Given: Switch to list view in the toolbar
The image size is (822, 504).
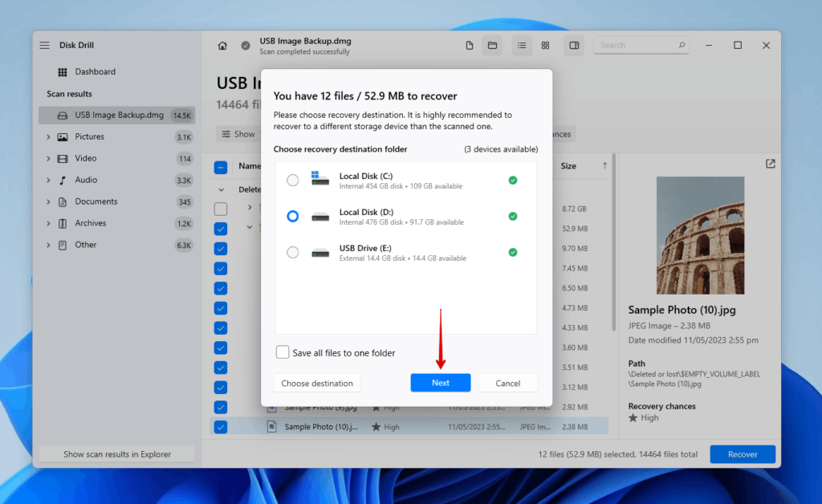Looking at the screenshot, I should 522,45.
